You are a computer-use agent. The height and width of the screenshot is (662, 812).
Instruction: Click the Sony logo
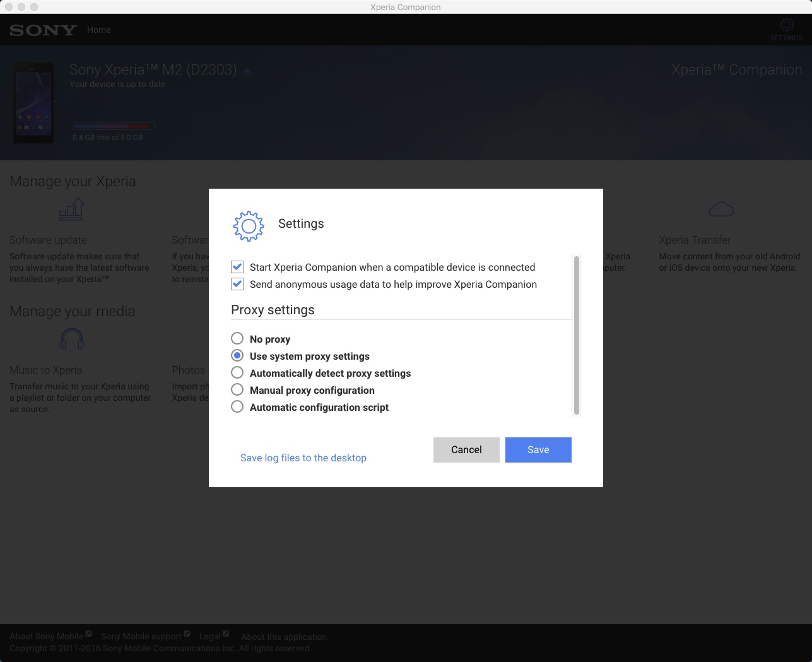pyautogui.click(x=43, y=30)
